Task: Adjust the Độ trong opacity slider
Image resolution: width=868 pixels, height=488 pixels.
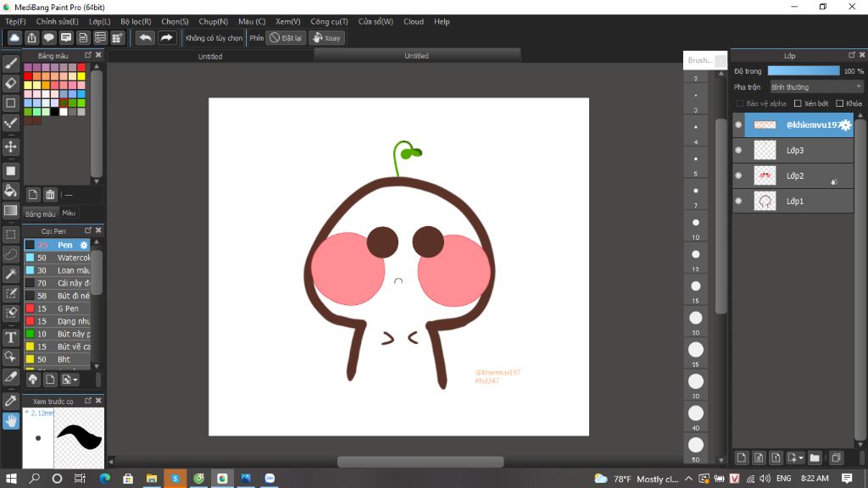Action: click(x=804, y=71)
